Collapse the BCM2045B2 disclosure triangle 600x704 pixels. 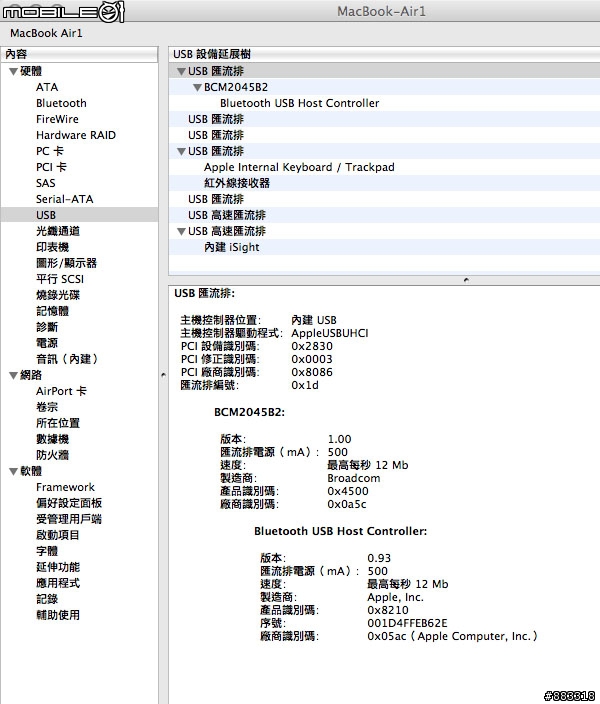click(x=197, y=88)
